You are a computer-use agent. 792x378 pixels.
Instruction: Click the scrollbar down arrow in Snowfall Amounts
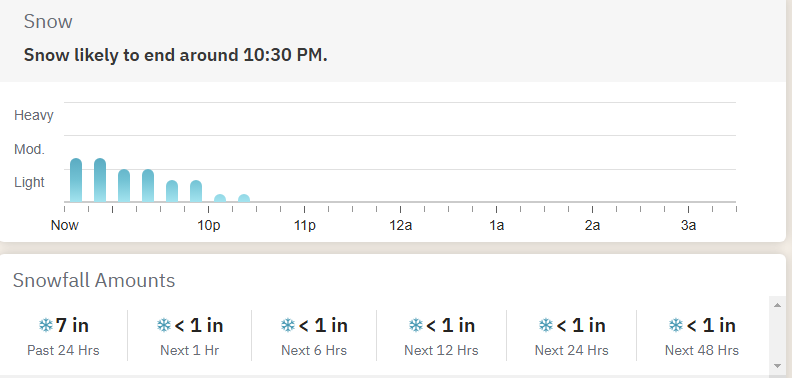tap(777, 366)
